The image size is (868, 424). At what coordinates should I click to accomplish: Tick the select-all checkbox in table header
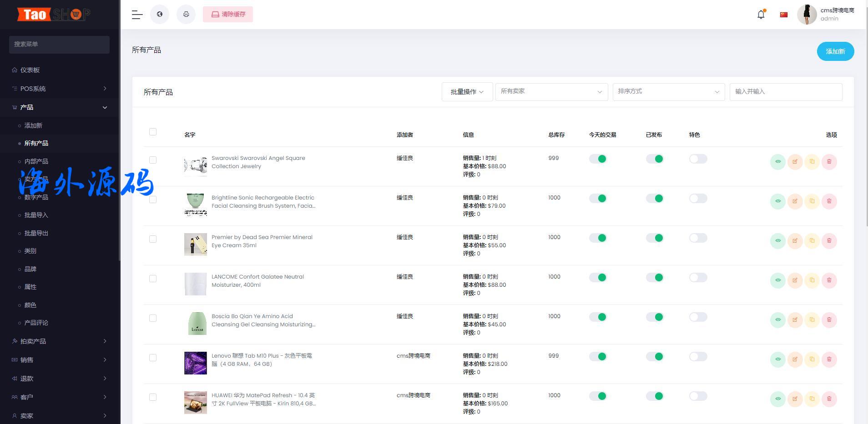click(153, 132)
